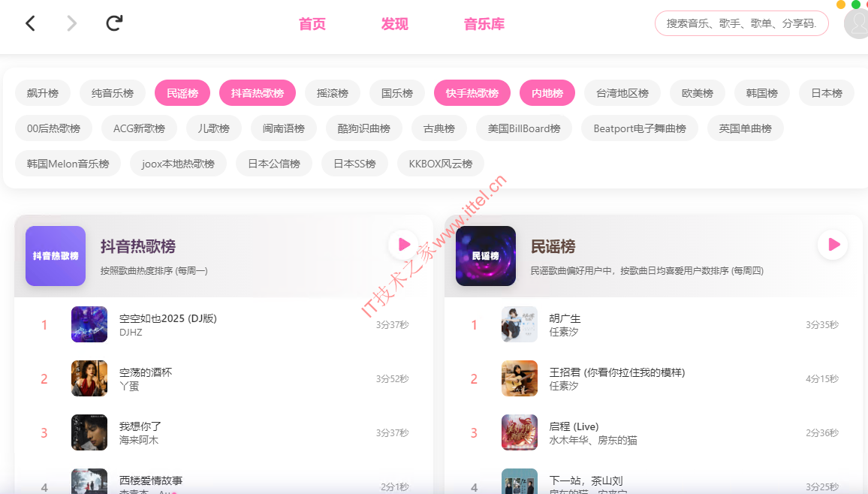Play song 胡广生
The width and height of the screenshot is (868, 494).
coord(565,318)
